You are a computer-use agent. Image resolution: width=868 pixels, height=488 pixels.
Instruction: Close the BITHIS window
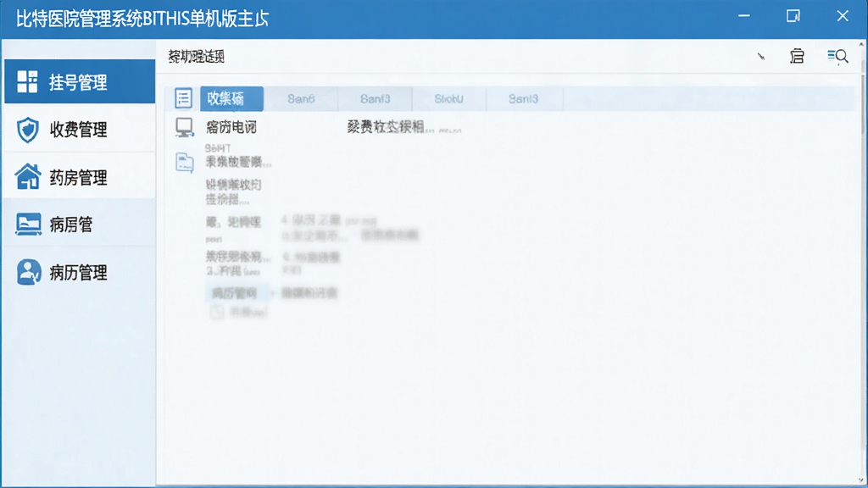843,16
